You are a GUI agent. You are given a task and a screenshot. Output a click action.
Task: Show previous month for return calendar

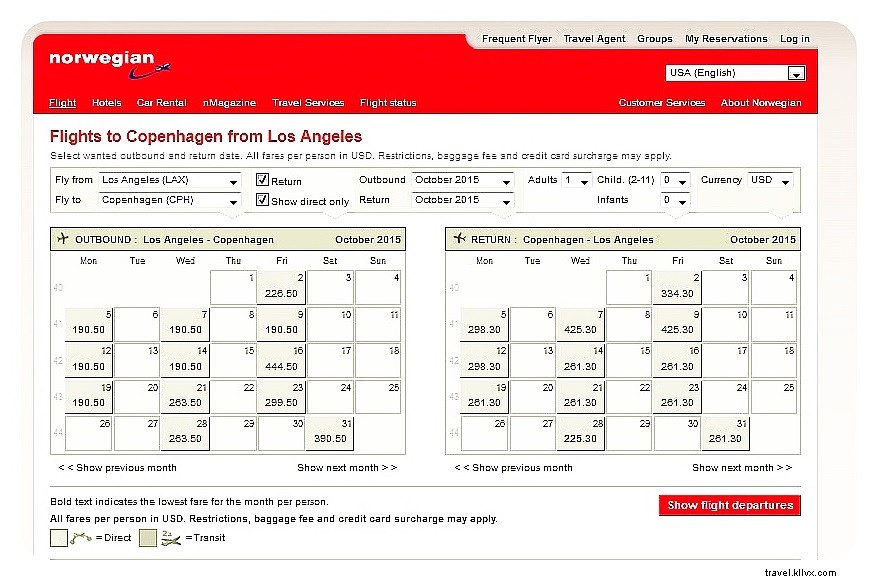tap(513, 467)
